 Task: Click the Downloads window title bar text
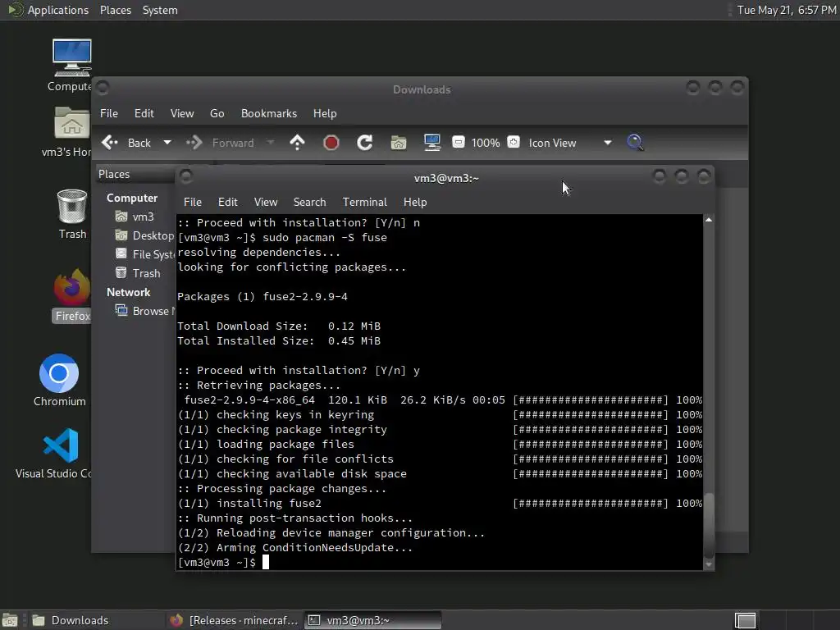(x=422, y=89)
